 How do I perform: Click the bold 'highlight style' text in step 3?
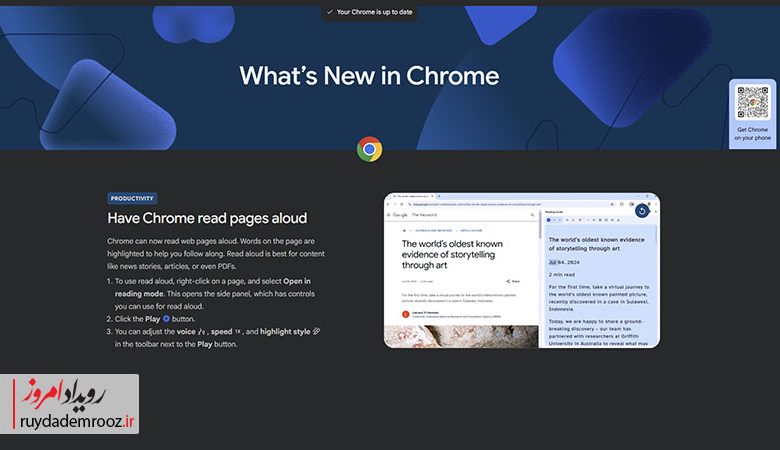tap(285, 332)
